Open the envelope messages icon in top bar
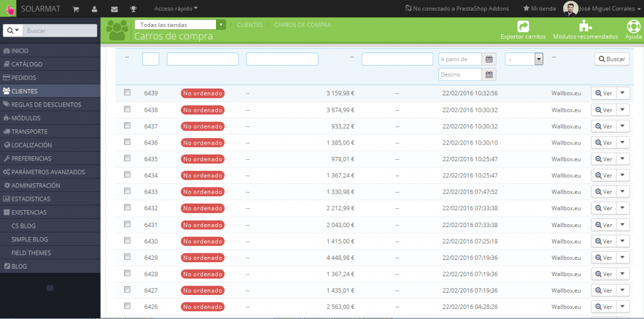 tap(115, 9)
